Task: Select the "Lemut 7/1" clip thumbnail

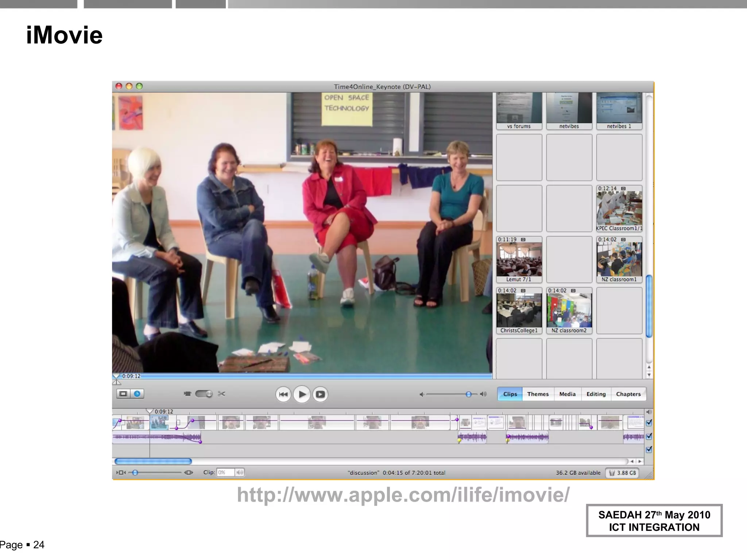Action: (x=519, y=259)
